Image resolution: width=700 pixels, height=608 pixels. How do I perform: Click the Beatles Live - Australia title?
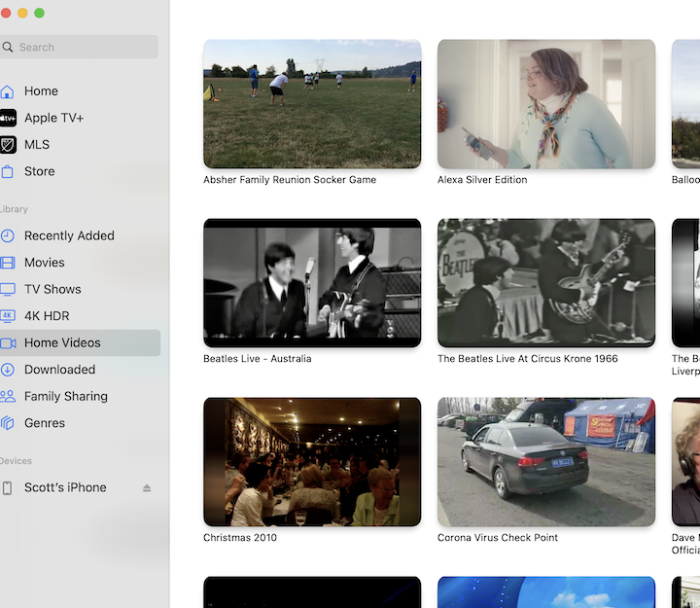(x=257, y=359)
